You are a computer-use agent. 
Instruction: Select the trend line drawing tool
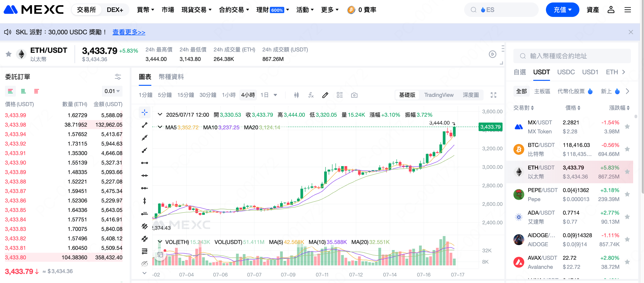(x=144, y=125)
